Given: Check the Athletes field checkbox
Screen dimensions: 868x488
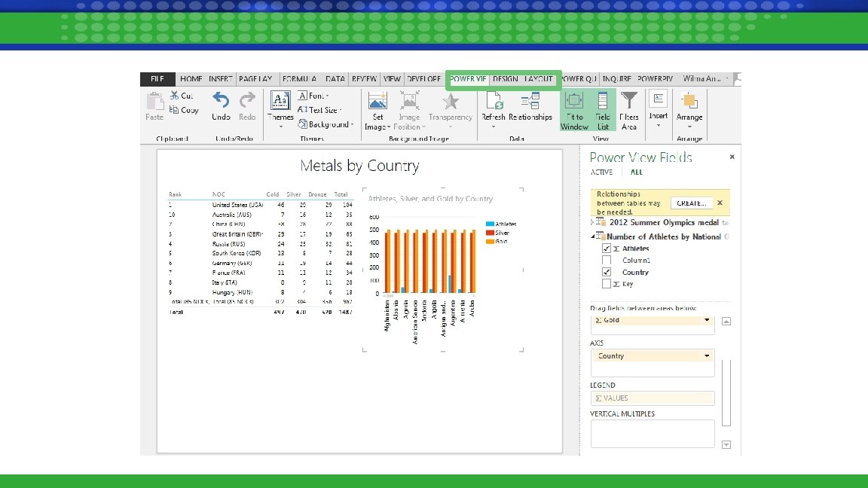Looking at the screenshot, I should coord(606,249).
